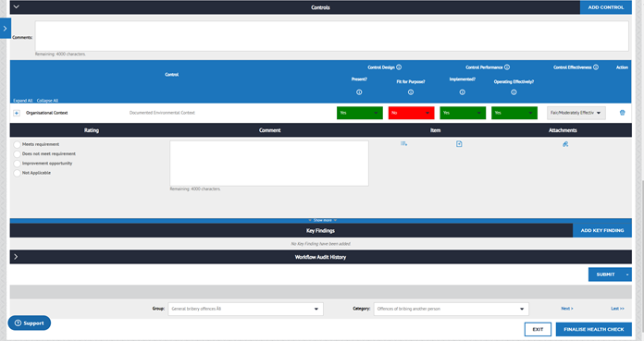Show info for Control Effectiveness

click(596, 67)
